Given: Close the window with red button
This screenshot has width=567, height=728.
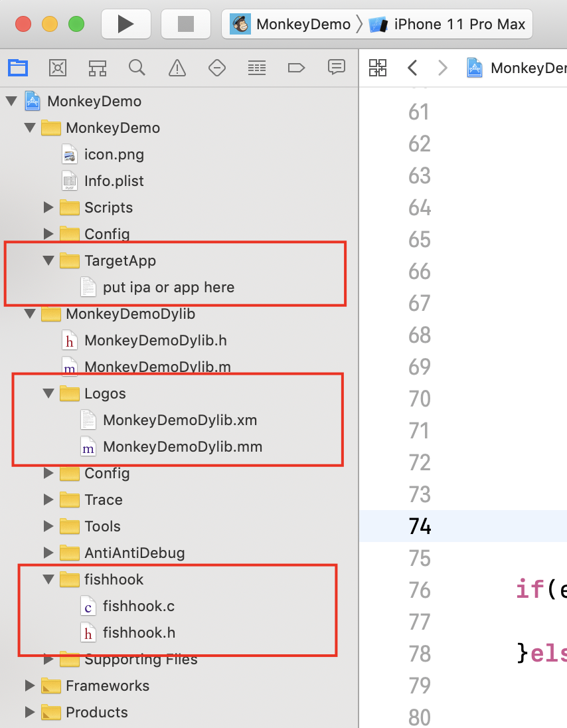Looking at the screenshot, I should [x=23, y=24].
